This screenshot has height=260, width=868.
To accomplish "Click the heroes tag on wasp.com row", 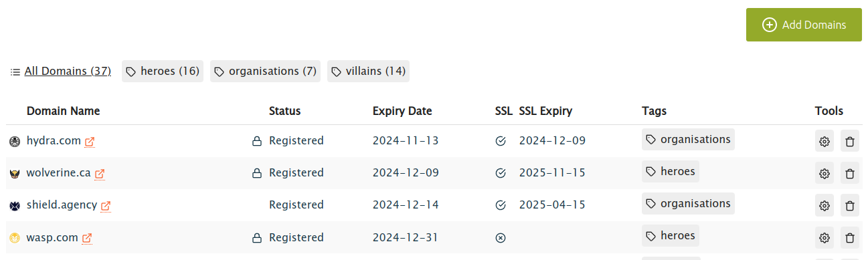I will pos(671,235).
